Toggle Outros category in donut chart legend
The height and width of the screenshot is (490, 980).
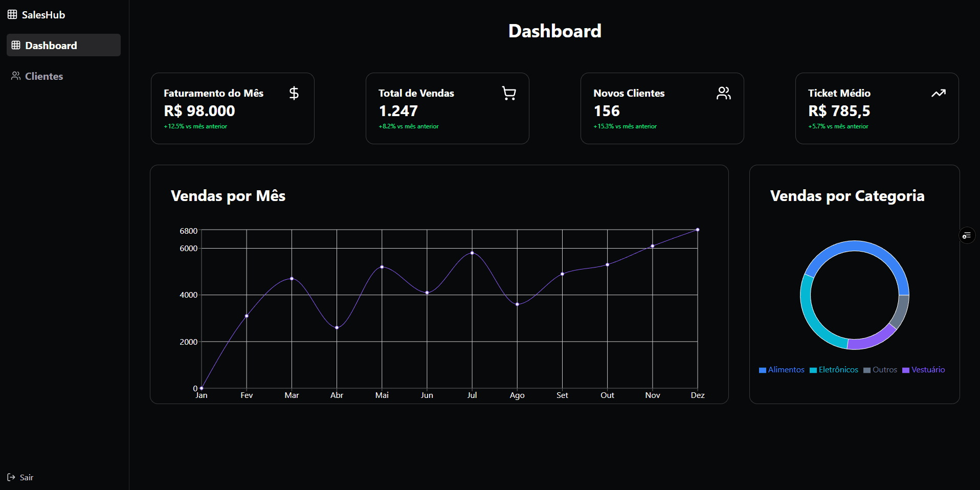pos(884,370)
